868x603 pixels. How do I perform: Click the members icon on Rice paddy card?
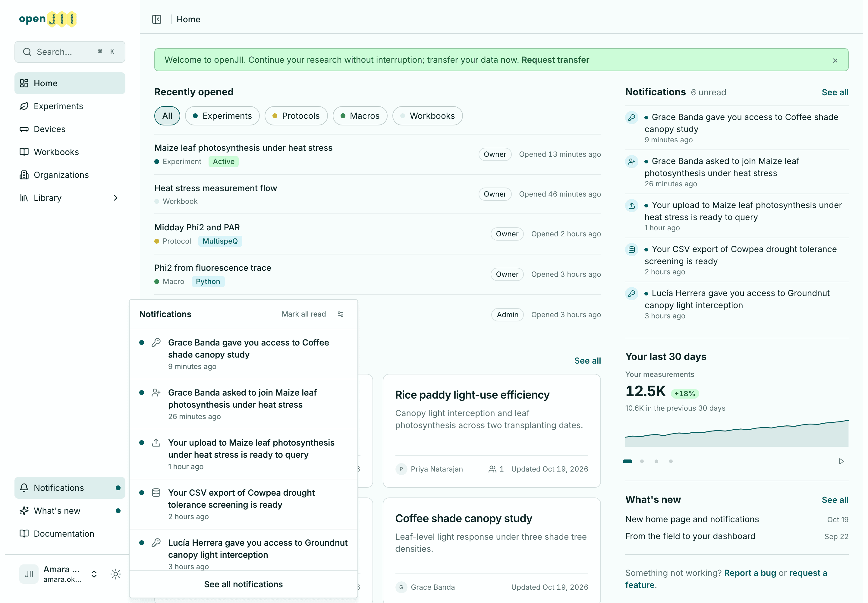tap(492, 469)
